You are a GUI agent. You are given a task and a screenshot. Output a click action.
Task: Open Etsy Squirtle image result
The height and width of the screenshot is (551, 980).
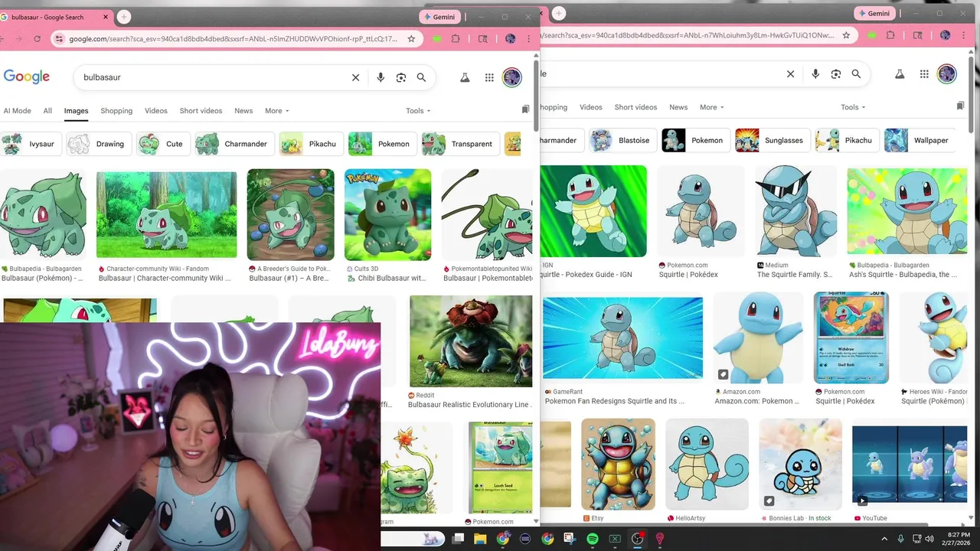tap(618, 464)
